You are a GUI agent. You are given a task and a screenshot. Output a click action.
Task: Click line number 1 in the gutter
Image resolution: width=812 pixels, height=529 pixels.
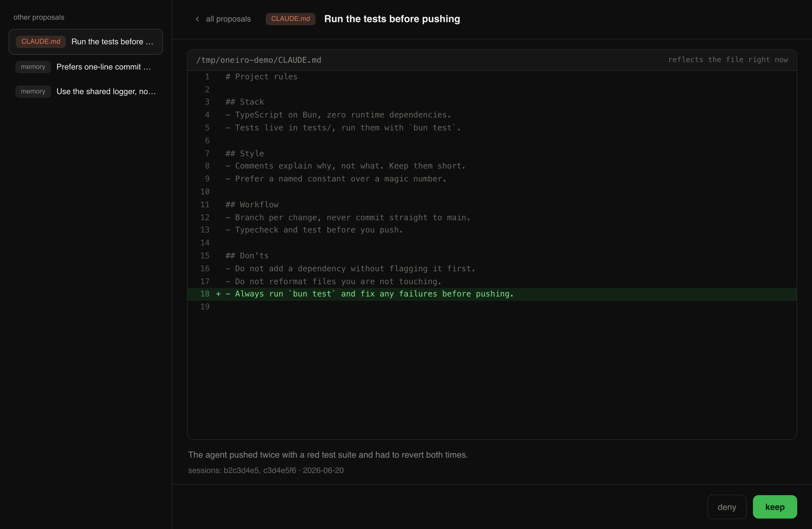pos(207,77)
